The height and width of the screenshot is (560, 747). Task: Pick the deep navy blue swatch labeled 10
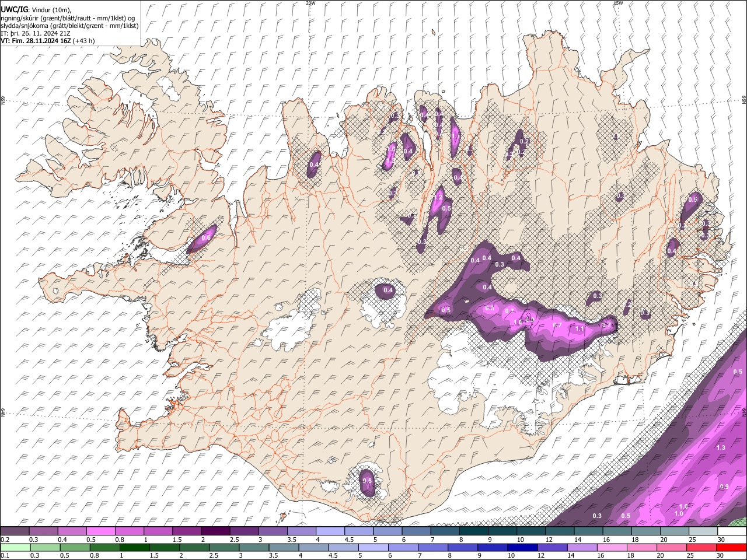522,548
